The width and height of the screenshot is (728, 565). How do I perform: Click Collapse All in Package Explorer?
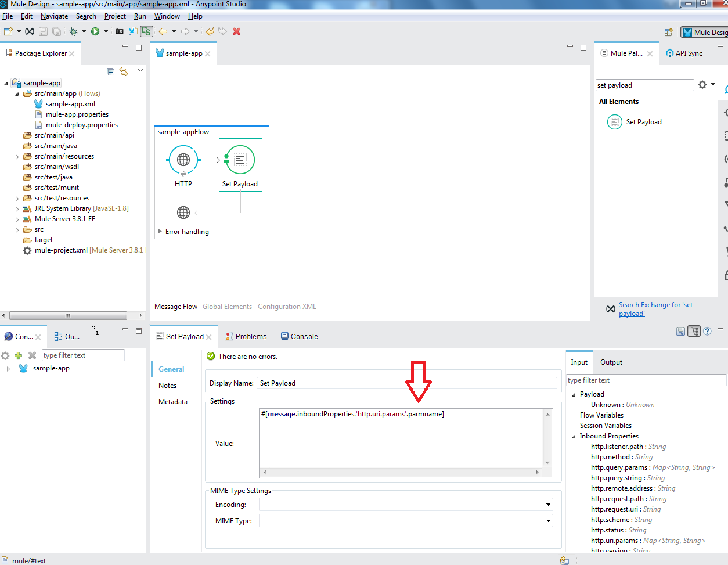(x=111, y=71)
